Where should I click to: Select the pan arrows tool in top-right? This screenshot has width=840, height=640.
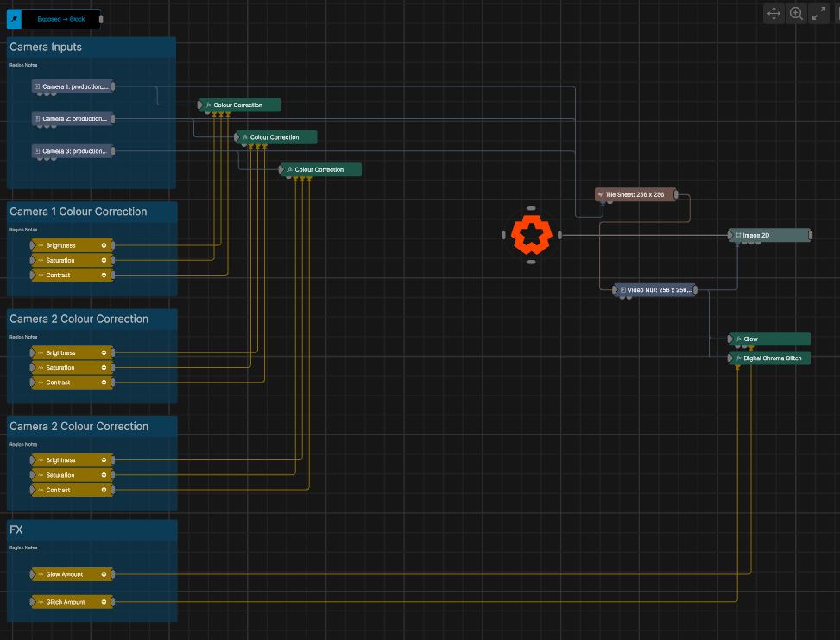[774, 14]
